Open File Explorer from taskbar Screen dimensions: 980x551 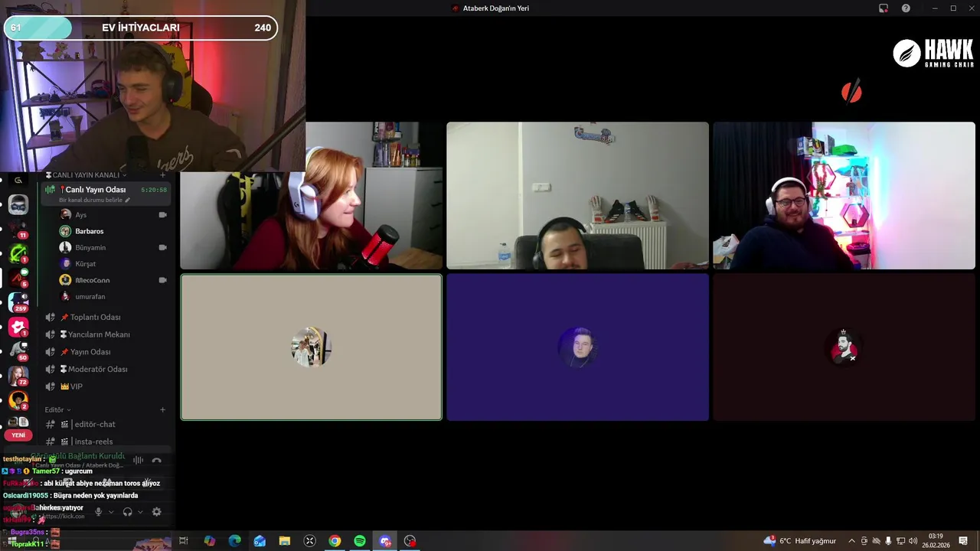284,541
